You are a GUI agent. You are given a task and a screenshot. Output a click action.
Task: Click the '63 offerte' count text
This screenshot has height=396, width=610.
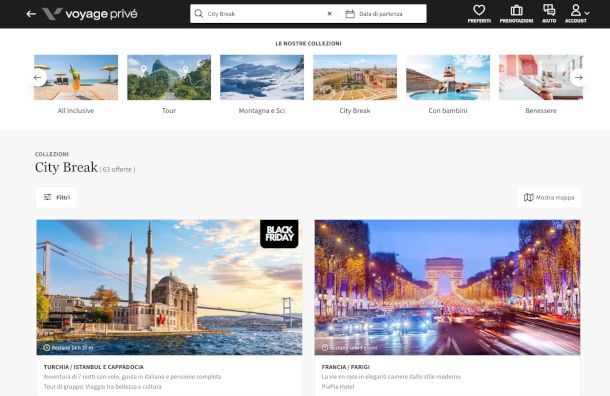point(117,169)
